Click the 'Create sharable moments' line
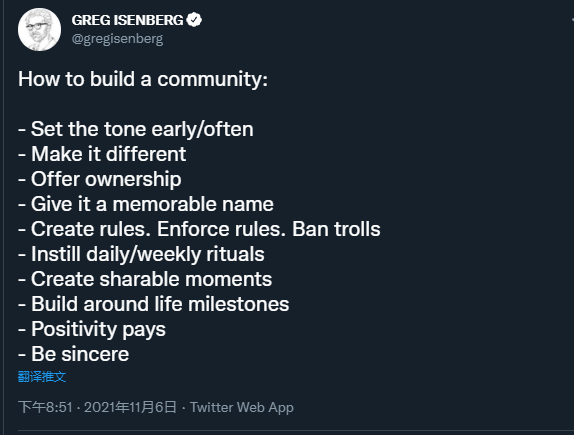Image resolution: width=574 pixels, height=435 pixels. point(145,279)
